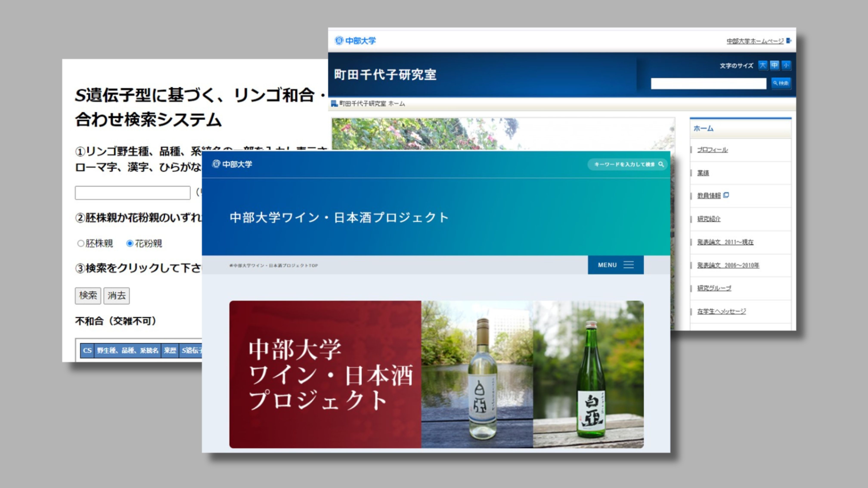The image size is (868, 488).
Task: Select the ホーム tab in sidebar
Action: click(704, 128)
